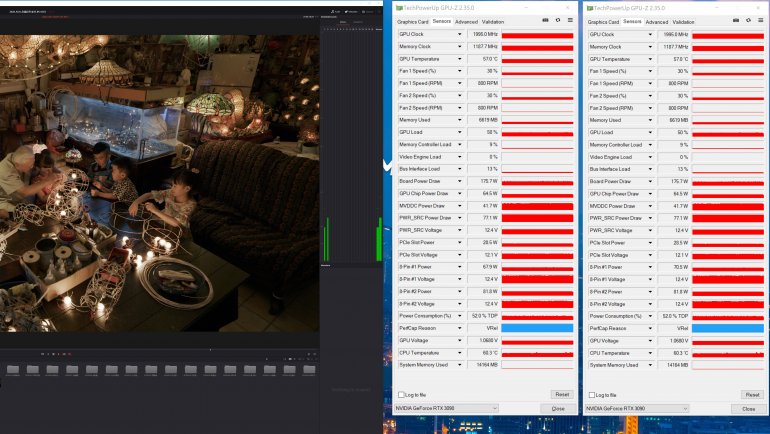Click the GPU-Z app icon in left title bar
The height and width of the screenshot is (434, 770).
coord(397,6)
